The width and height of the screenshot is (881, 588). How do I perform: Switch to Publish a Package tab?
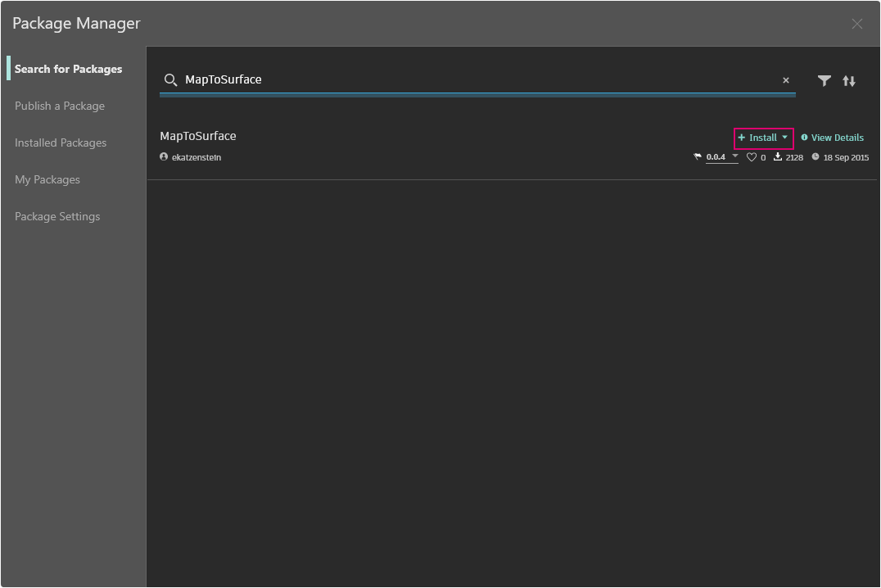[x=60, y=106]
